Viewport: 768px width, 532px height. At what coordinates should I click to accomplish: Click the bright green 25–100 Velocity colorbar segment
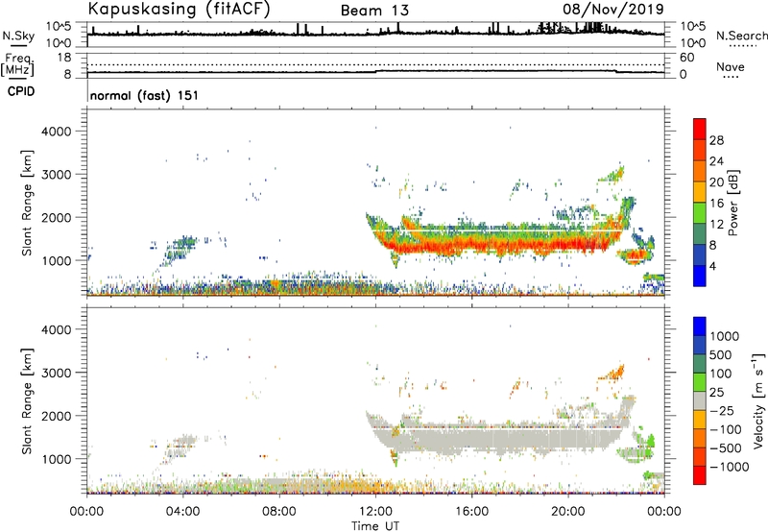(700, 382)
